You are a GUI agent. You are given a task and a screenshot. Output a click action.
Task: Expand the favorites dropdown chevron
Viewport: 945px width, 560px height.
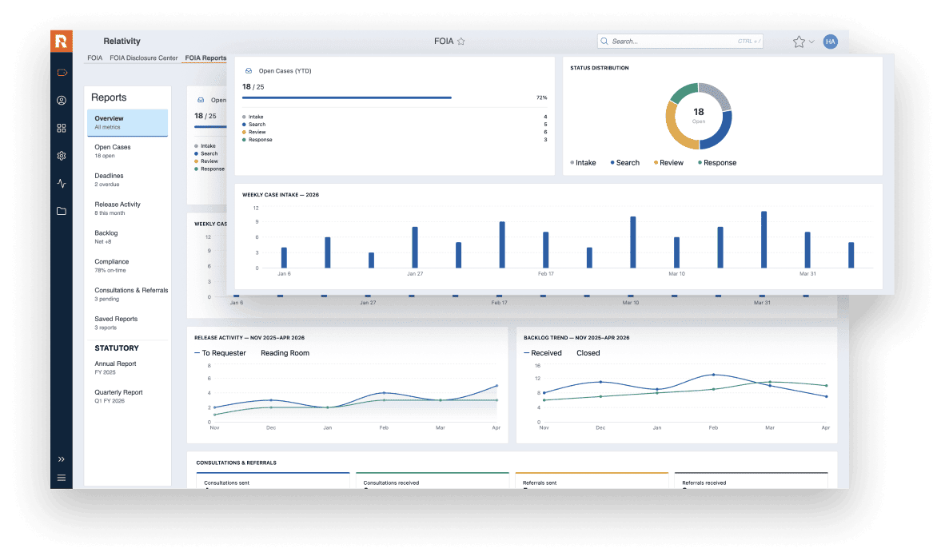(811, 42)
